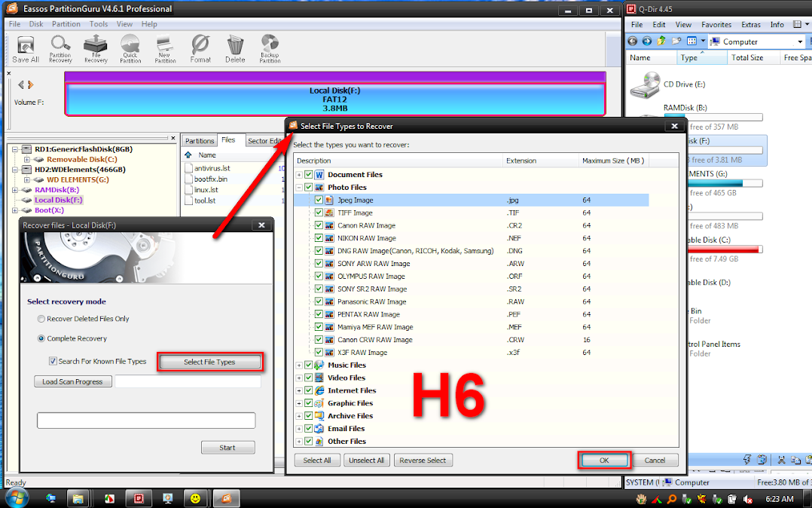Open the file explorer taskbar icon
Viewport: 812px width, 508px height.
coord(78,499)
